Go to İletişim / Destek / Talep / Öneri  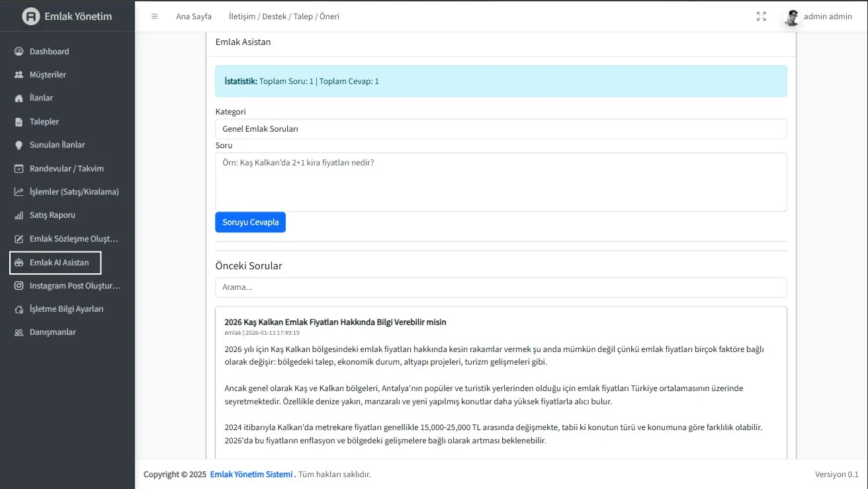point(284,17)
